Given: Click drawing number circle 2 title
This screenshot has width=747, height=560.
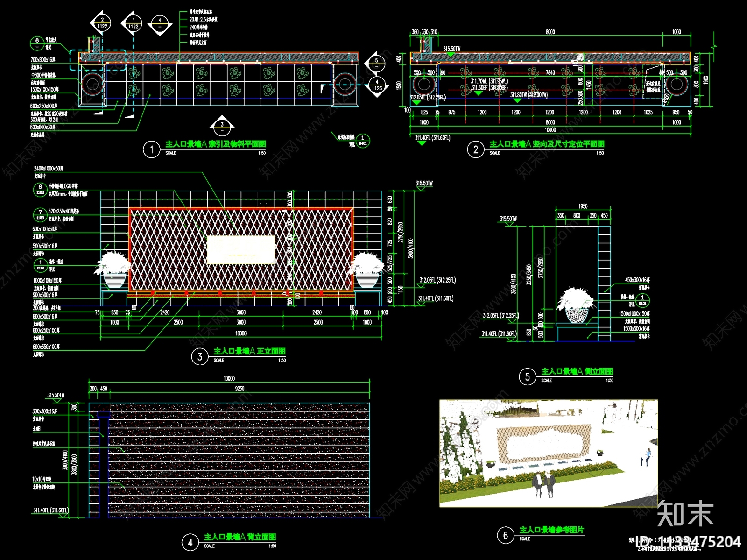Looking at the screenshot, I should pos(475,149).
